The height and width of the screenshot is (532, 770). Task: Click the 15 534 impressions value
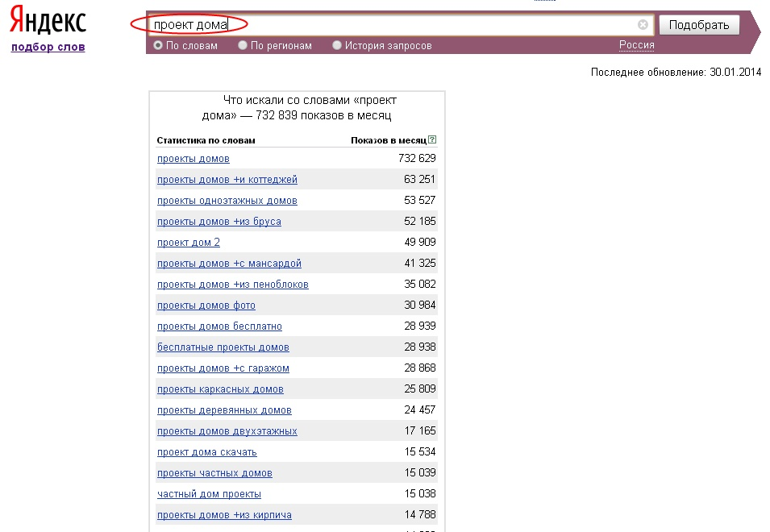coord(420,451)
